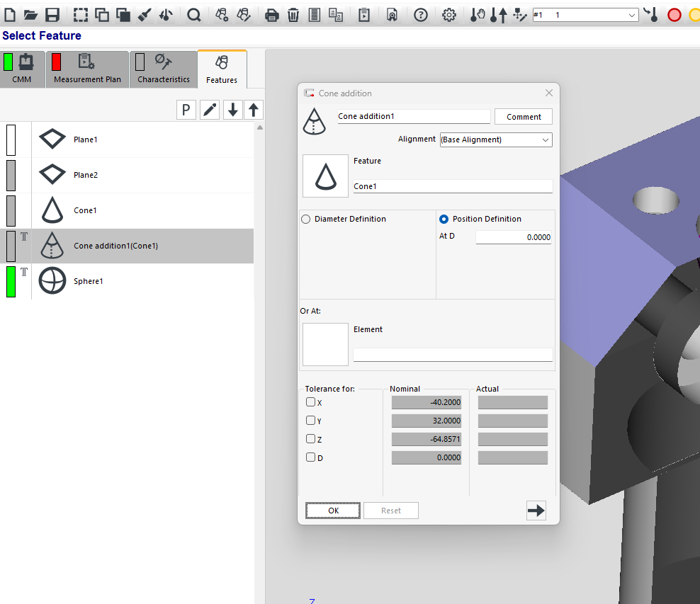This screenshot has height=604, width=700.
Task: Click the OK button
Action: [333, 511]
